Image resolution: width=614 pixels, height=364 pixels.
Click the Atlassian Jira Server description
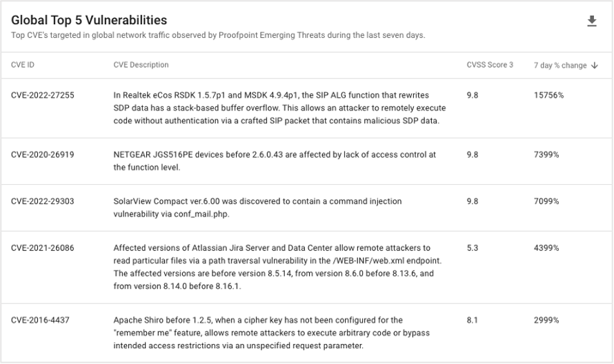click(277, 267)
